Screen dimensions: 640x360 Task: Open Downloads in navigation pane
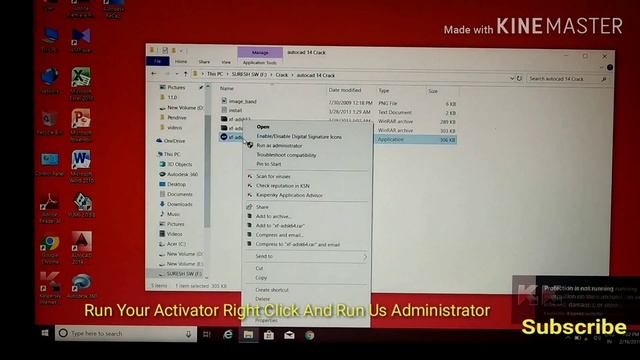point(179,204)
